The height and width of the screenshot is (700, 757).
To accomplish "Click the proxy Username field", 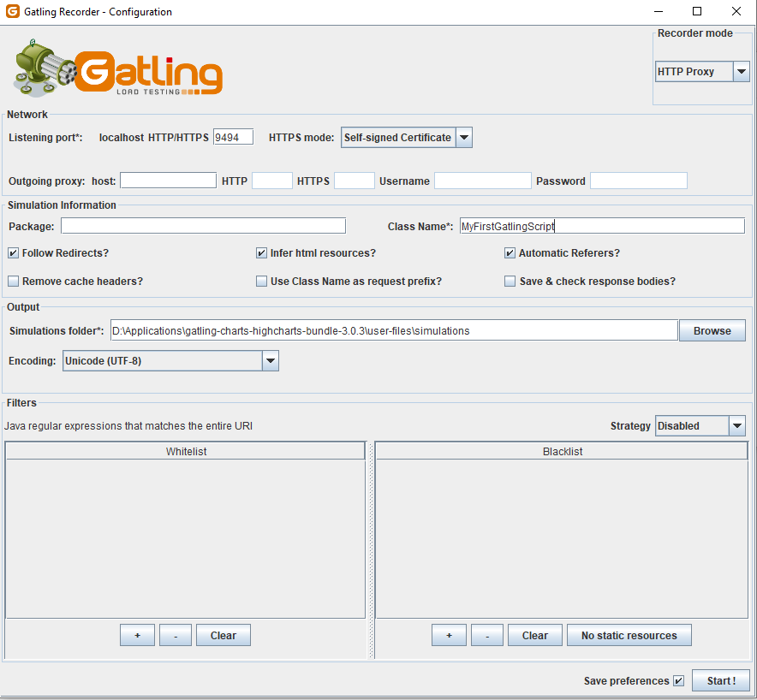I will pos(483,181).
